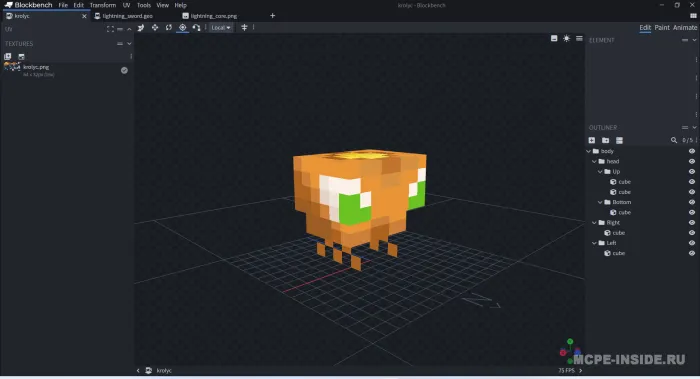Click the bottom status bar left arrow
The image size is (700, 379).
point(138,371)
